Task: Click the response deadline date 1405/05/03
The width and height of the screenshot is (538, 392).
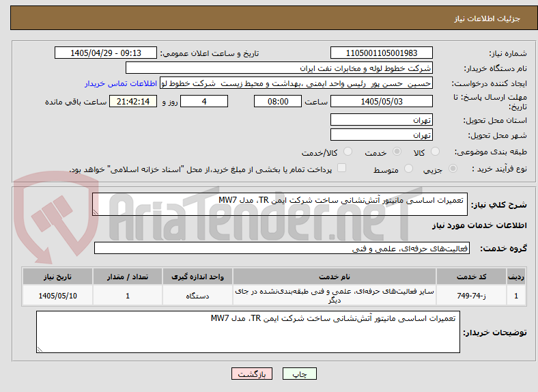Action: click(382, 101)
